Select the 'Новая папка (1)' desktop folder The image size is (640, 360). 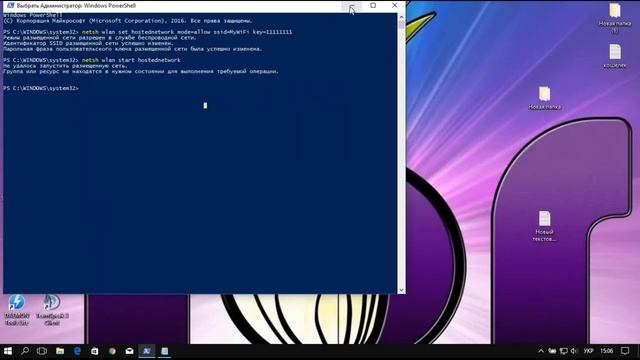(x=615, y=17)
